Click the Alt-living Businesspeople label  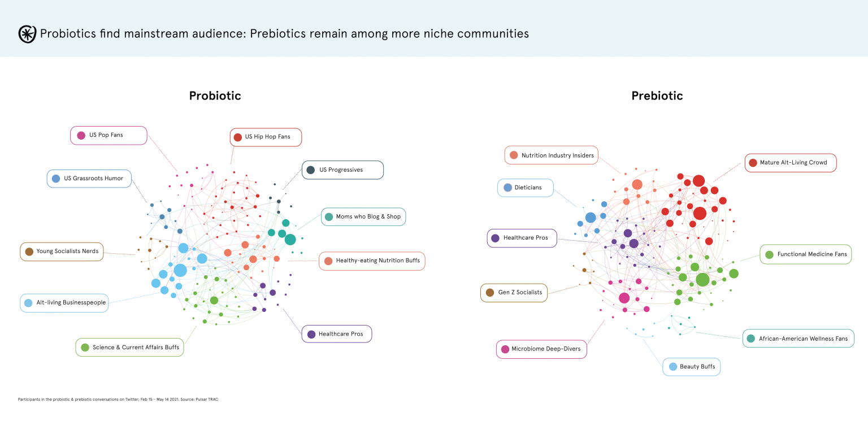(71, 303)
